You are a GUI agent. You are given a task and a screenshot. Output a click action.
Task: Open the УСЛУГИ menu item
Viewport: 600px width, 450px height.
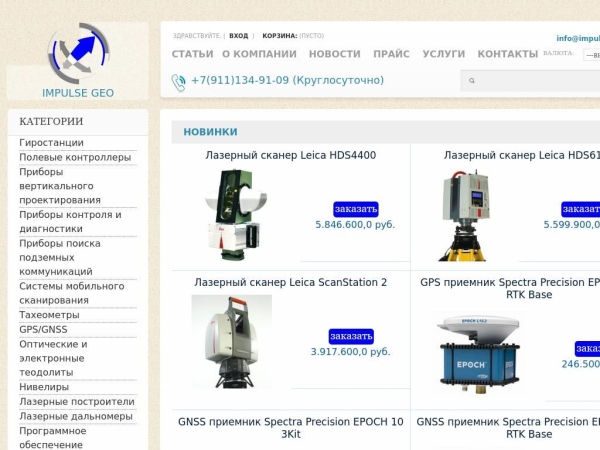(444, 54)
